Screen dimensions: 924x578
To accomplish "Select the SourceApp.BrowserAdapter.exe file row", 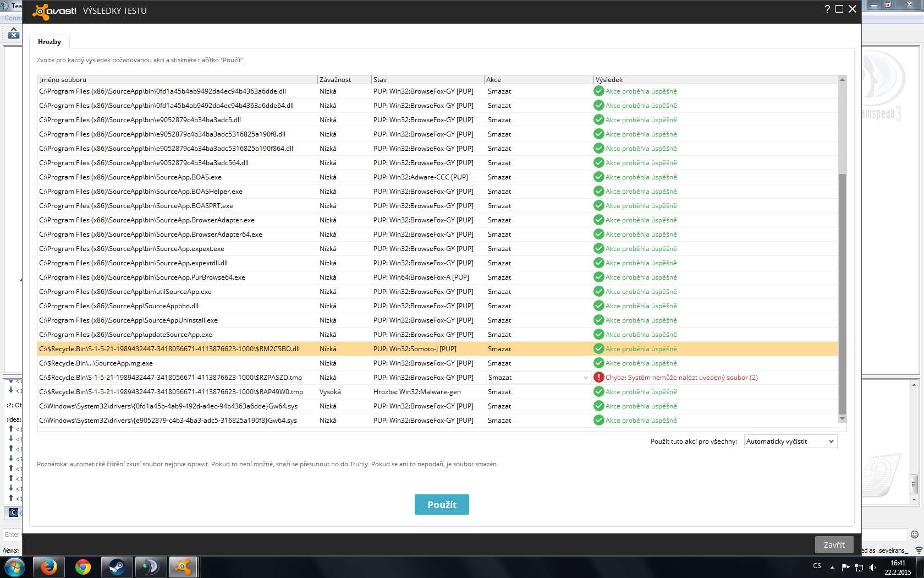I will [x=437, y=220].
